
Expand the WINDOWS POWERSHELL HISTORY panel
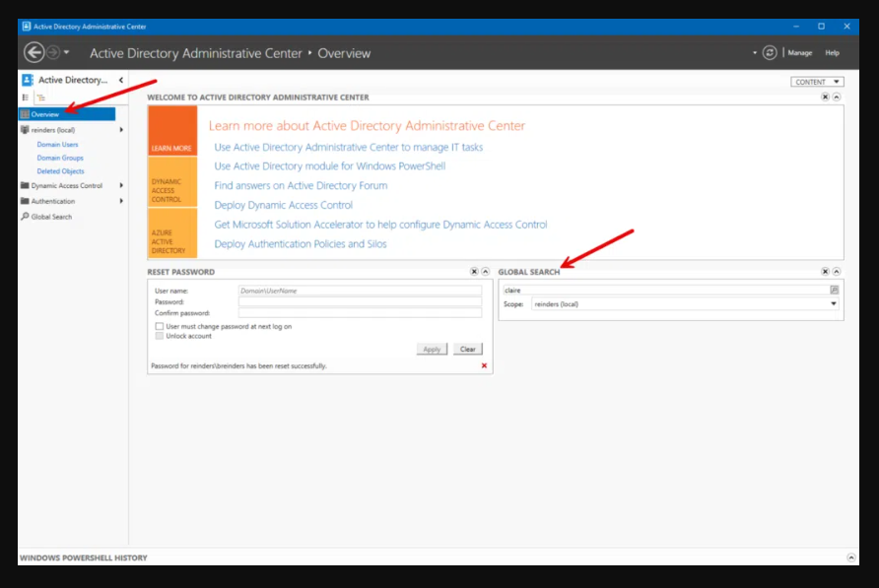coord(851,557)
